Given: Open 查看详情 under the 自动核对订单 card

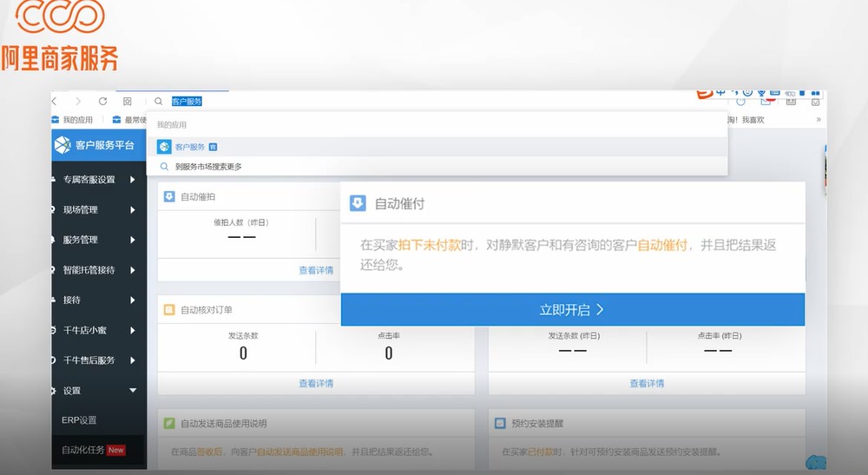Looking at the screenshot, I should [x=316, y=383].
